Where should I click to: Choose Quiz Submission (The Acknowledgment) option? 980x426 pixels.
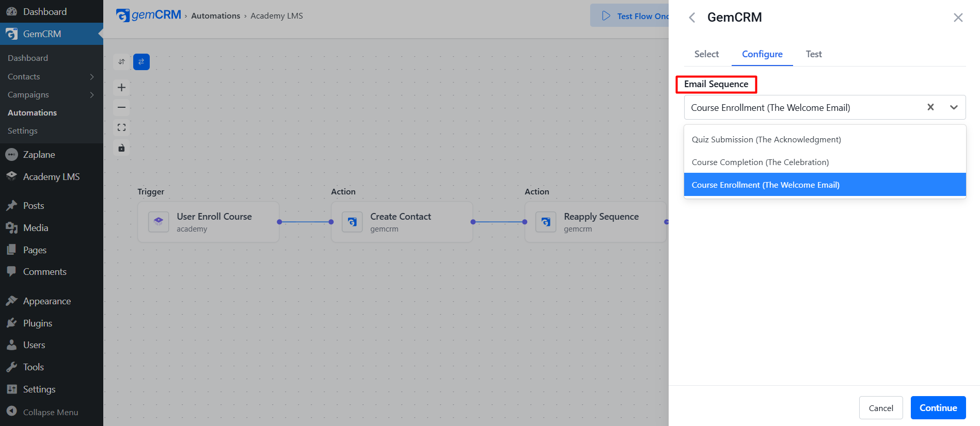click(825, 140)
